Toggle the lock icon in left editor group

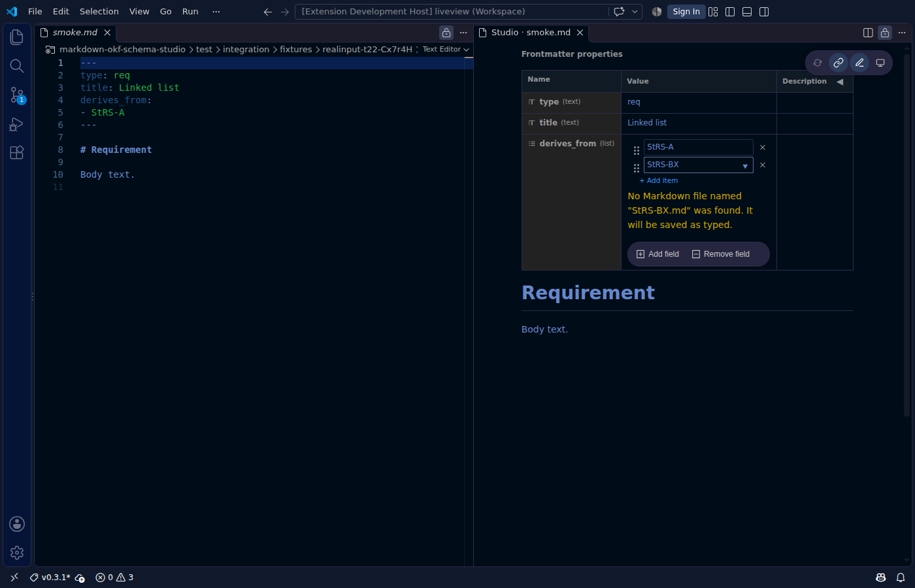(446, 33)
